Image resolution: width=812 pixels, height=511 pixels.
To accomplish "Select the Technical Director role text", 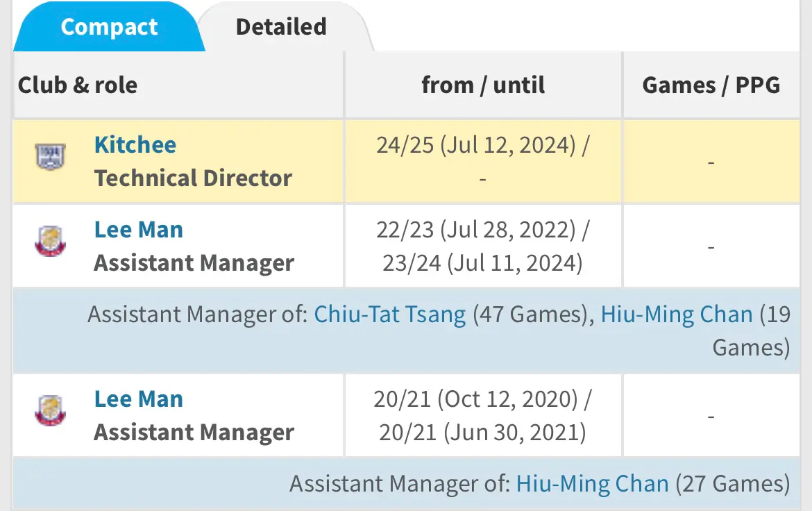I will pyautogui.click(x=193, y=178).
